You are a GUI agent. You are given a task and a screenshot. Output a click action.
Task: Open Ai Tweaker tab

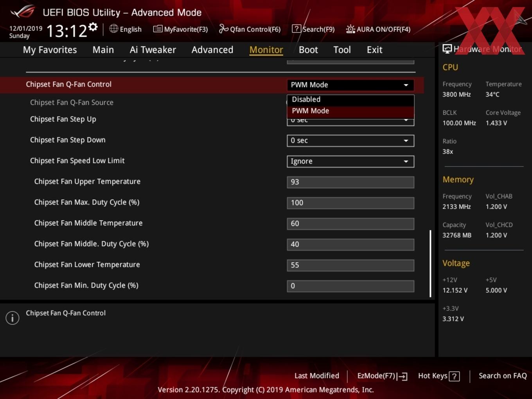click(x=153, y=50)
